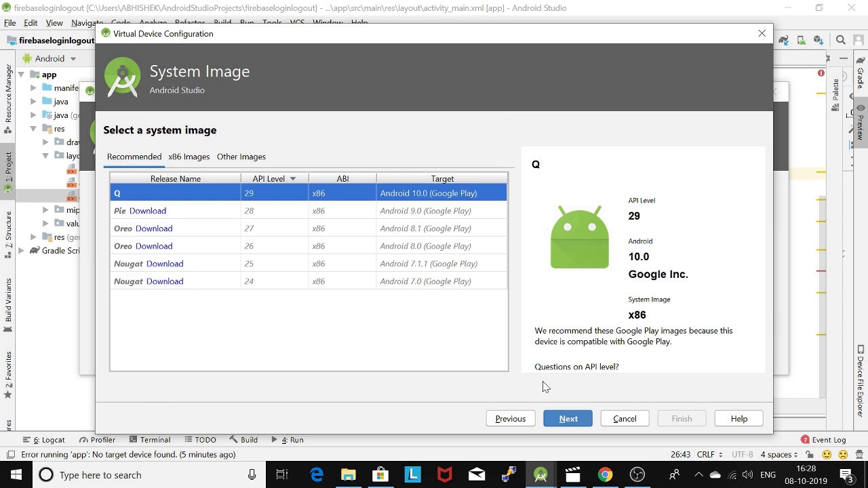Click the happy face feedback icon
Viewport: 868px width, 488px height.
click(x=827, y=455)
